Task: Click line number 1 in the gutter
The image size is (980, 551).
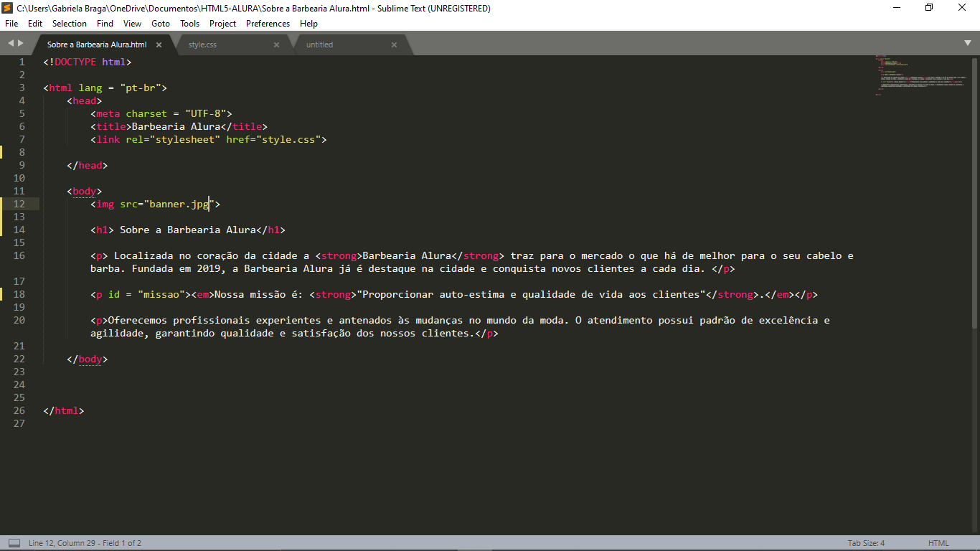Action: click(x=22, y=62)
